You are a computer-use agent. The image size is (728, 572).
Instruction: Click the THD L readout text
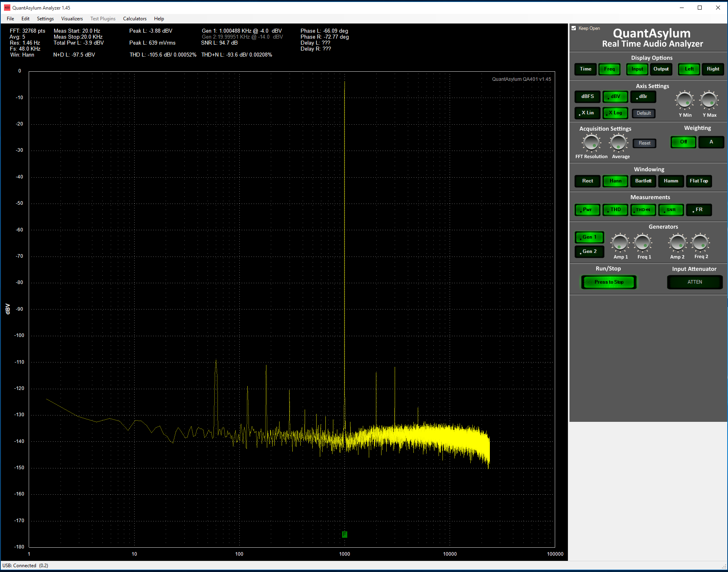point(163,55)
